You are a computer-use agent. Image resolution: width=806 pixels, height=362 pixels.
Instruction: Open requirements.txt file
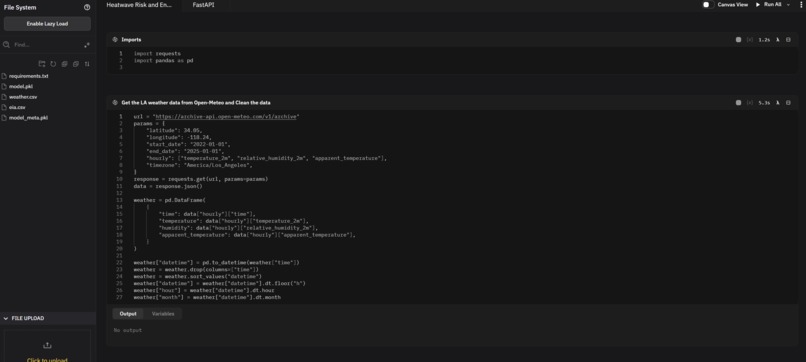coord(29,76)
